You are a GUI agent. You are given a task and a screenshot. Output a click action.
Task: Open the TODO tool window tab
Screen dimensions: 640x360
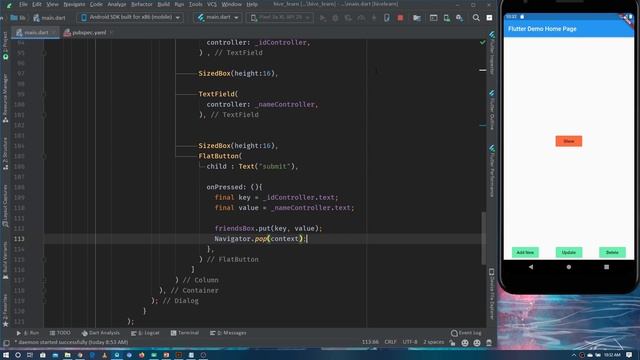60,333
